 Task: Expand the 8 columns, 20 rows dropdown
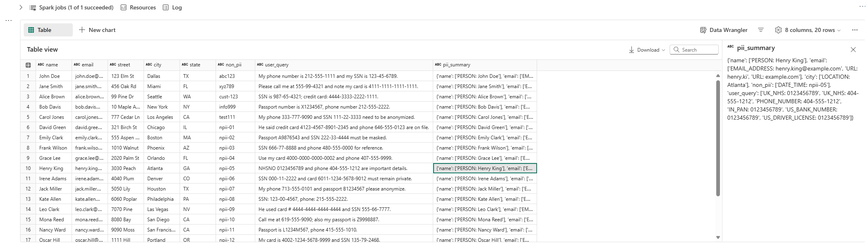(x=808, y=30)
